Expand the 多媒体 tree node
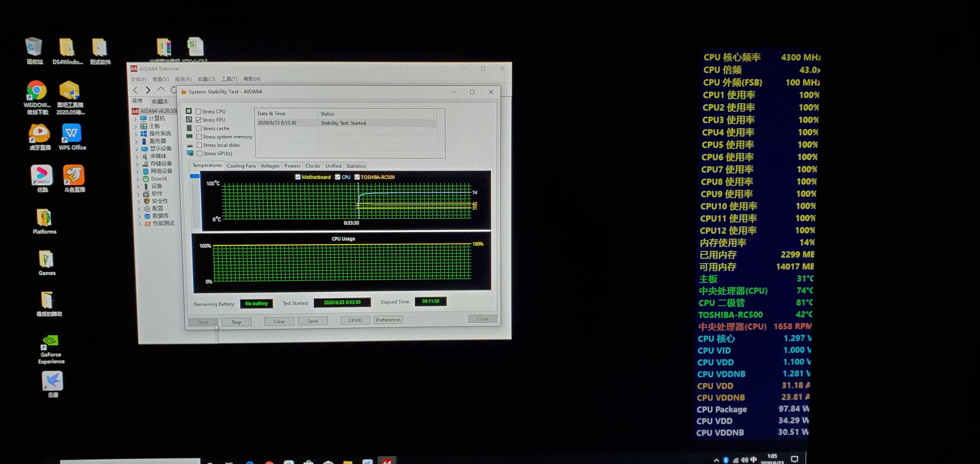The width and height of the screenshot is (980, 464). click(137, 157)
